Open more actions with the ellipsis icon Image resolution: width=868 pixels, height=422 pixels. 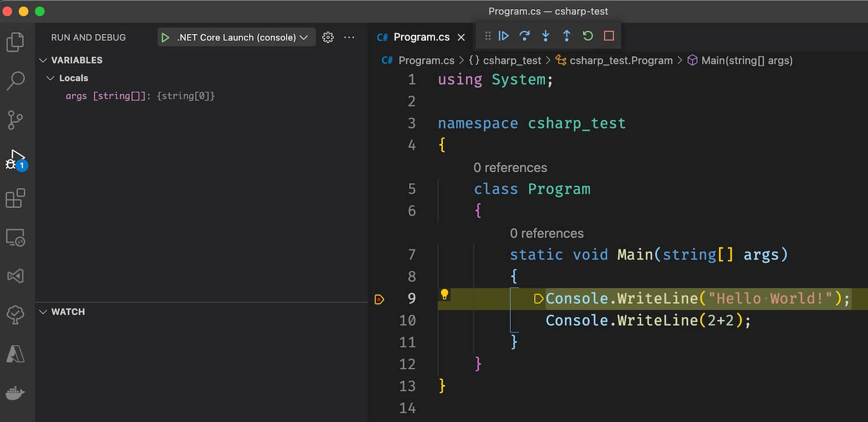tap(349, 37)
